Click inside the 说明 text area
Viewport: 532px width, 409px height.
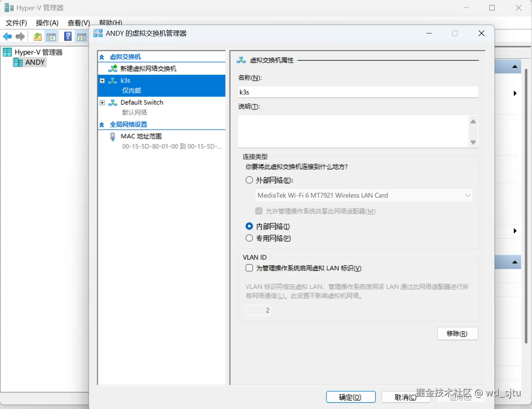(x=353, y=131)
